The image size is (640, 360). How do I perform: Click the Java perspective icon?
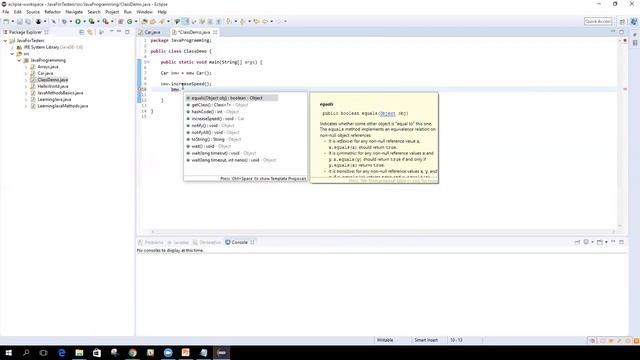(x=634, y=22)
